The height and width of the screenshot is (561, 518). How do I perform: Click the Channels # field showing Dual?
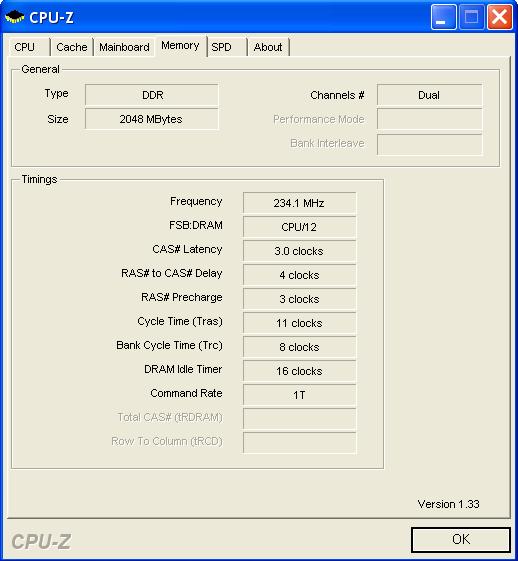click(x=429, y=95)
